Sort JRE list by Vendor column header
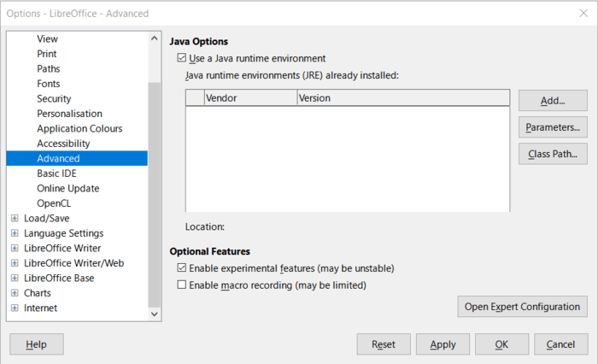Image resolution: width=598 pixels, height=364 pixels. click(x=250, y=98)
